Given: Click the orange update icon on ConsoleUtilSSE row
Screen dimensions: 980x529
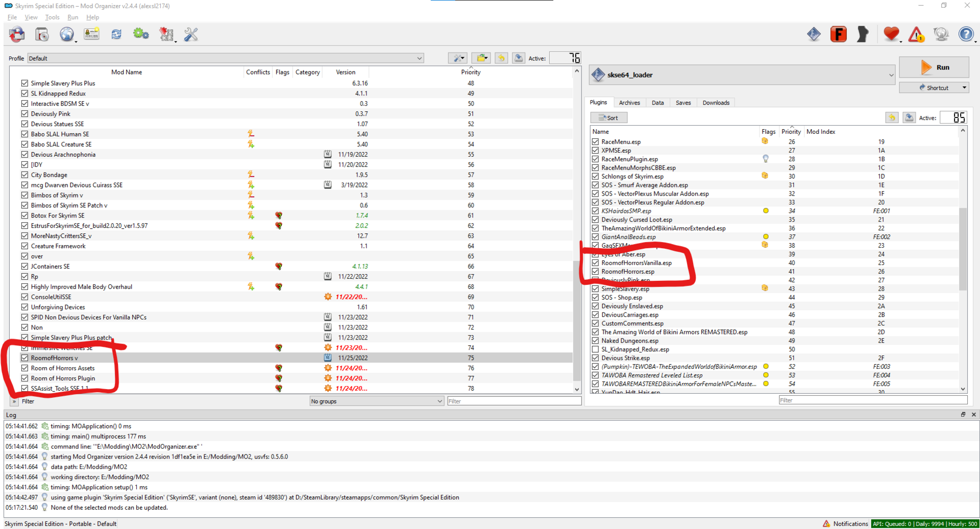Looking at the screenshot, I should click(x=328, y=297).
